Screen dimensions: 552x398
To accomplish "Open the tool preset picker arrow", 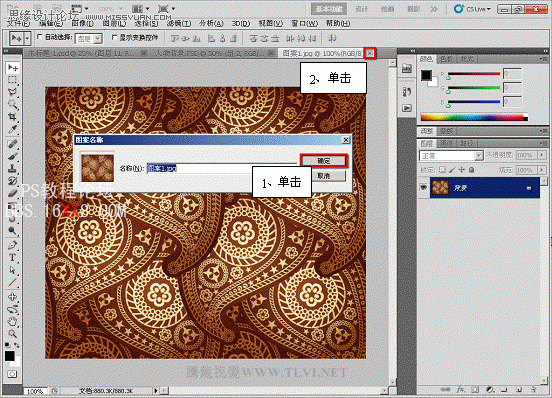I will coord(27,38).
